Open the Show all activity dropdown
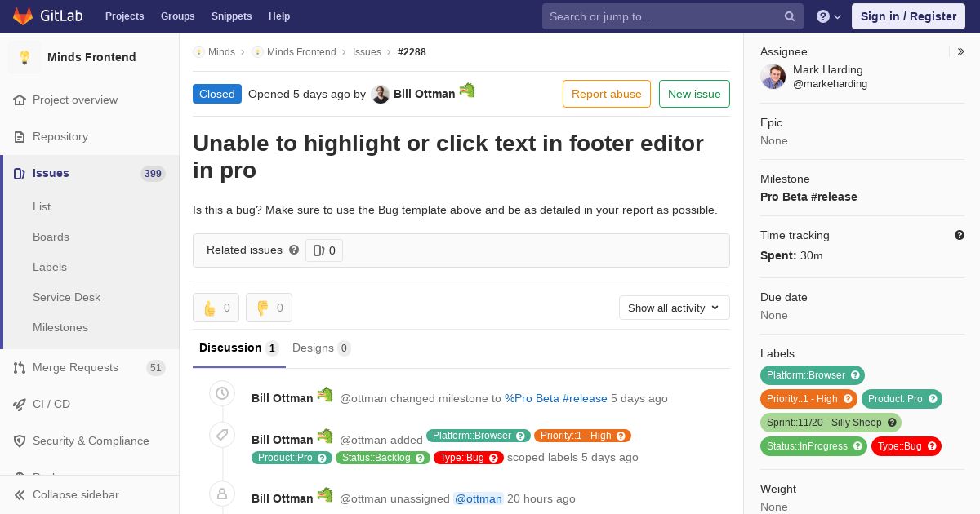Viewport: 980px width, 514px height. (674, 308)
